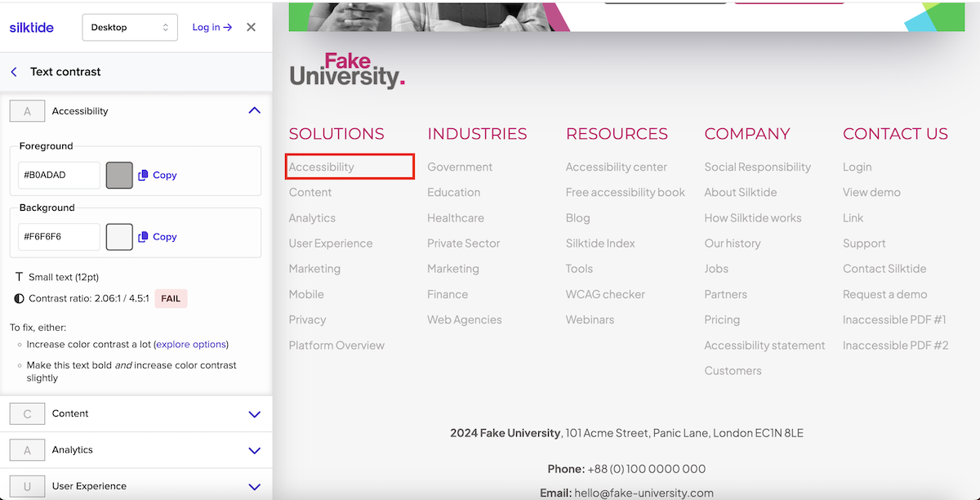
Task: Click the User Experience 'U' badge
Action: 27,486
